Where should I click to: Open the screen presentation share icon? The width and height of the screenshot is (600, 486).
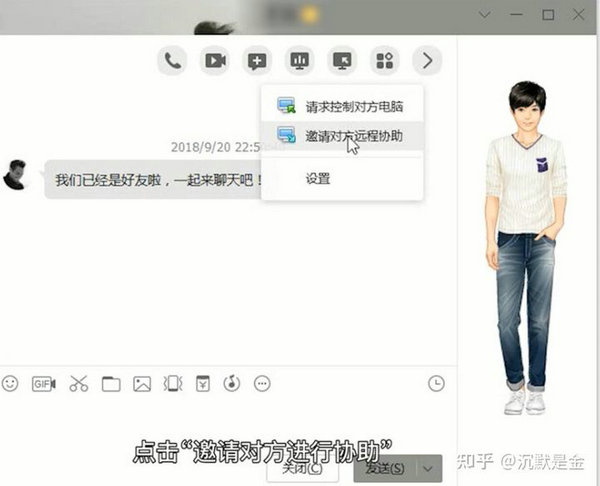pos(299,61)
